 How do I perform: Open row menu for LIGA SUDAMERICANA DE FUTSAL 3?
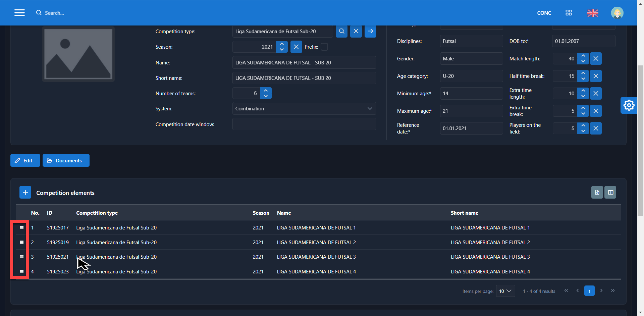[x=21, y=257]
